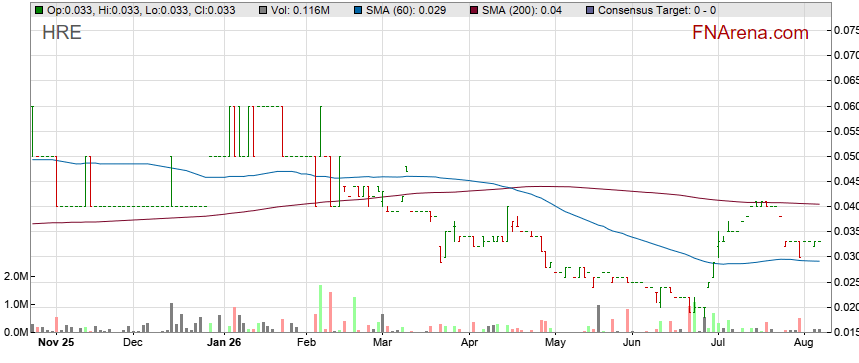
Task: Click the 'Mar' date axis label
Action: click(382, 343)
